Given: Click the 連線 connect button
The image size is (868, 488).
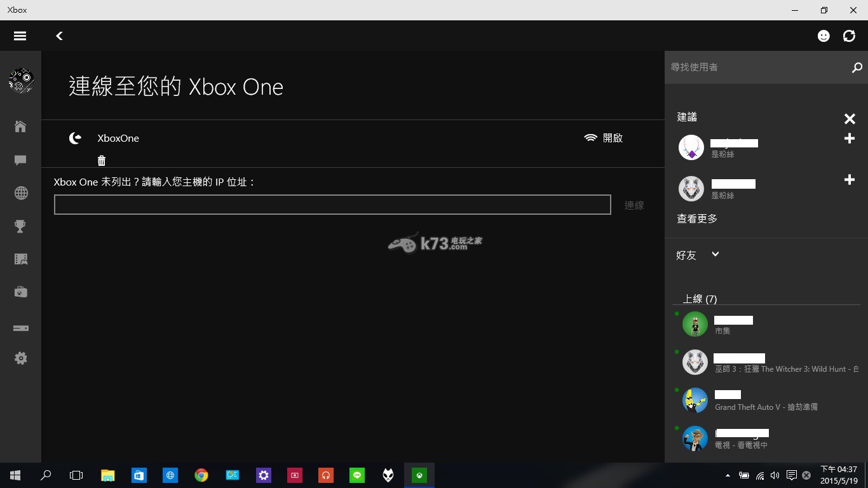Looking at the screenshot, I should click(634, 205).
